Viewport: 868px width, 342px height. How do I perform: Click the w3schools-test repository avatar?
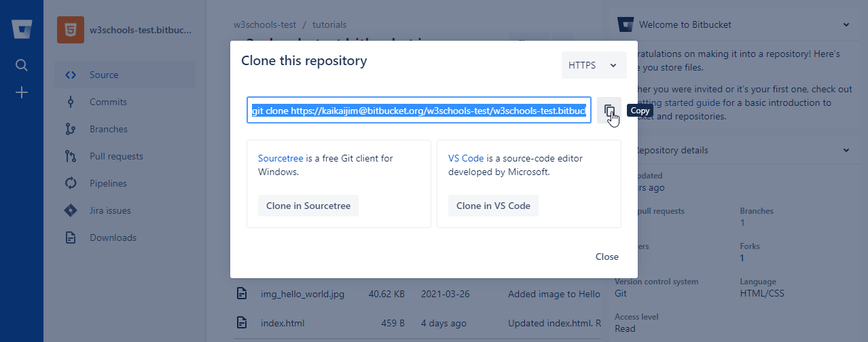[x=71, y=30]
